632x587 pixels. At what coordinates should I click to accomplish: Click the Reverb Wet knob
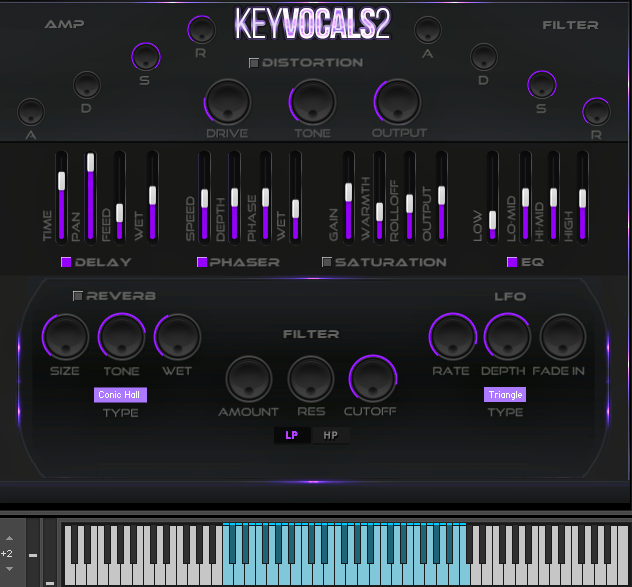point(177,337)
